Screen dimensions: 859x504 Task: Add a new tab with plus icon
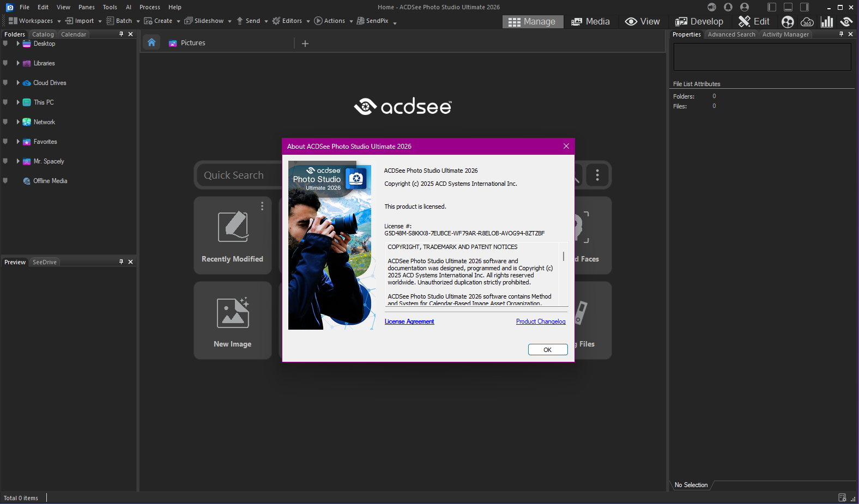pos(305,44)
